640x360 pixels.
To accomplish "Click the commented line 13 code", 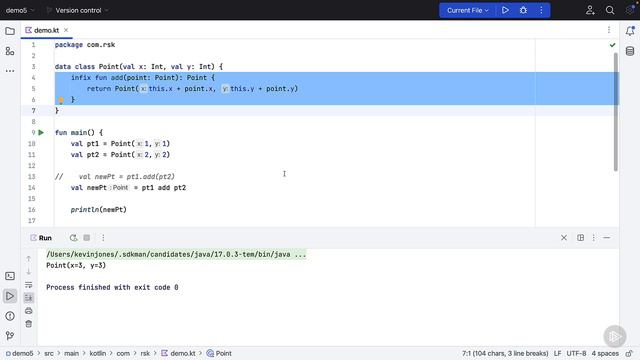I will 115,177.
